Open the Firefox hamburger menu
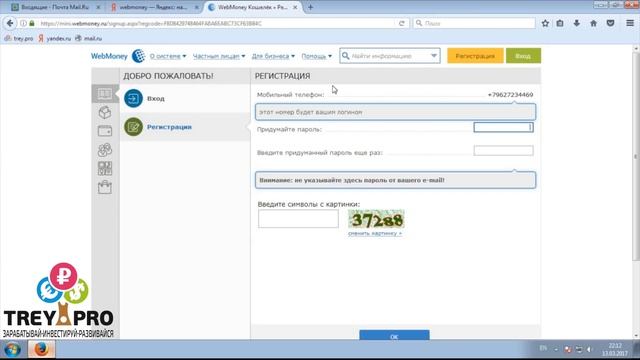 [630, 23]
